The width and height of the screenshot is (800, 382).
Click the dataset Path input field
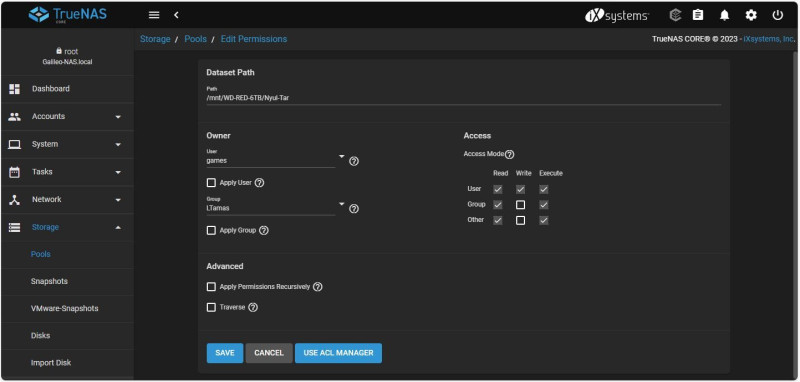coord(464,97)
